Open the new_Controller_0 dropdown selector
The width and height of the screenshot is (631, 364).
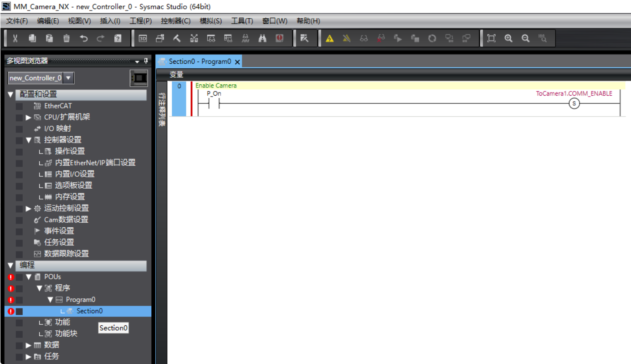pos(67,78)
